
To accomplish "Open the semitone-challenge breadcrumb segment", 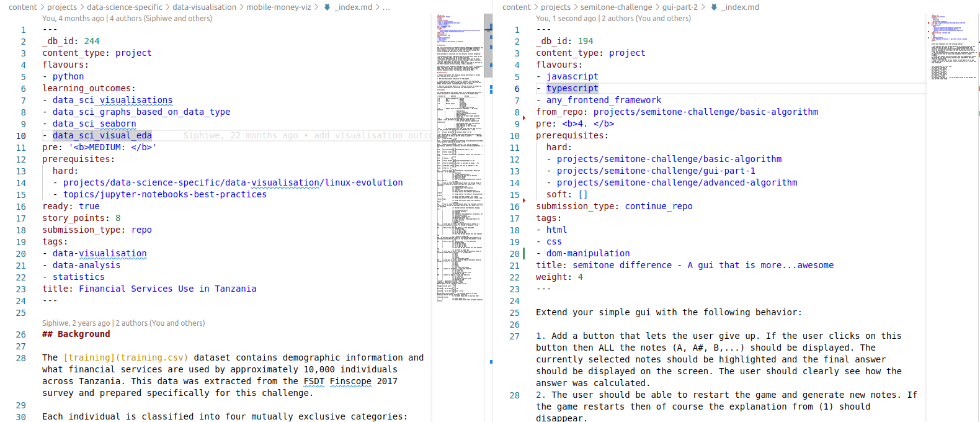I will tap(616, 7).
